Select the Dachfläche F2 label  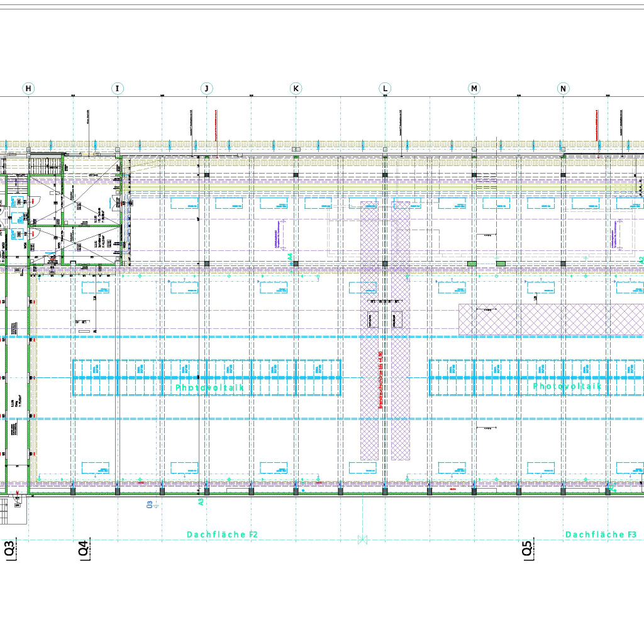[222, 535]
